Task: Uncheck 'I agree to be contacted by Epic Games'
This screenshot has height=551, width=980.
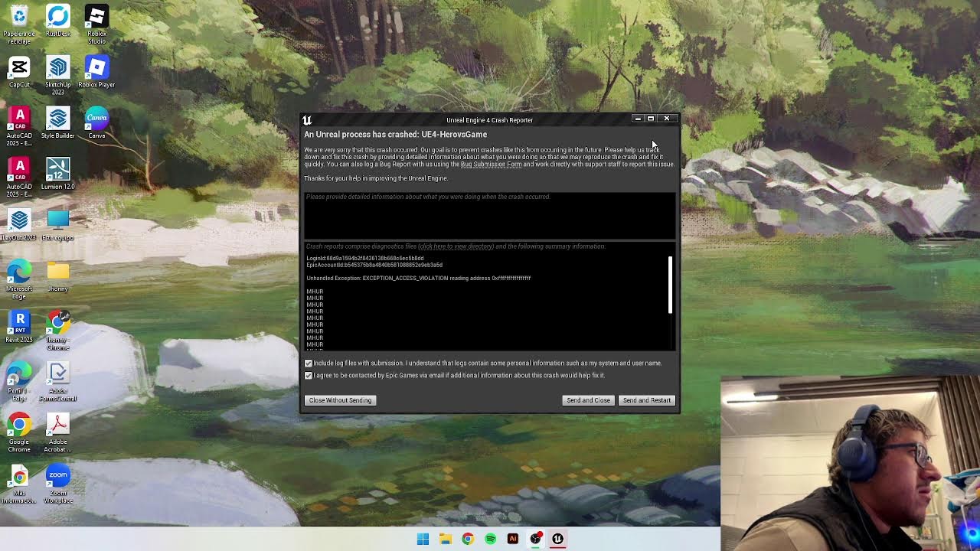Action: (x=309, y=376)
